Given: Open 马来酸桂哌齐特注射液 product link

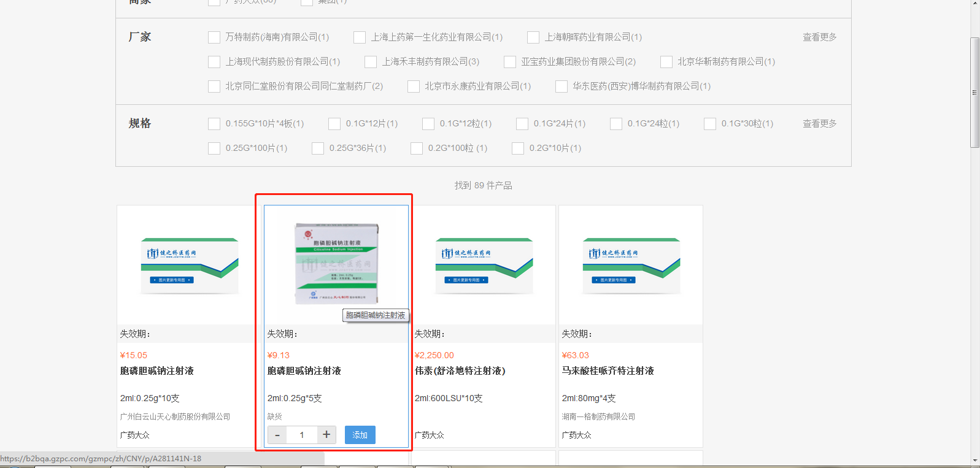Looking at the screenshot, I should [608, 371].
